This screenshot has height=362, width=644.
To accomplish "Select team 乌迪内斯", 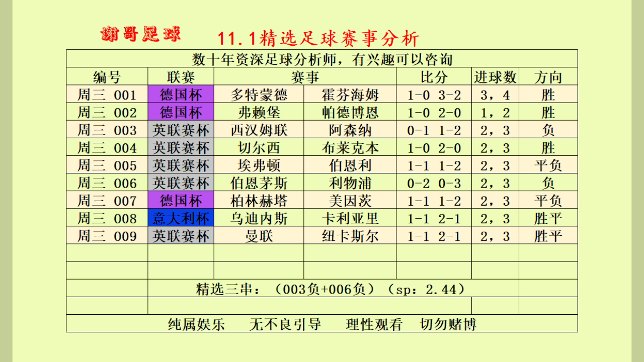I will pyautogui.click(x=259, y=218).
